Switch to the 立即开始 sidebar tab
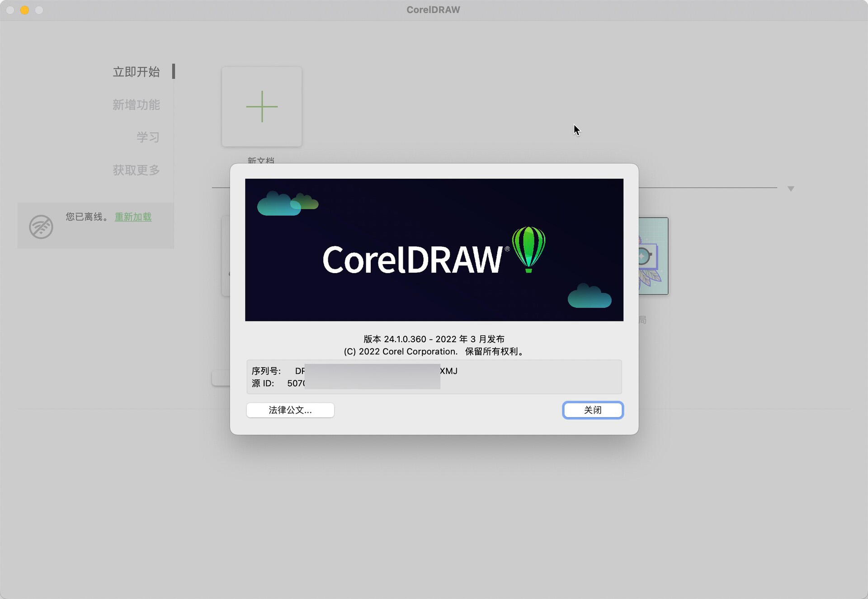Viewport: 868px width, 599px height. tap(137, 71)
